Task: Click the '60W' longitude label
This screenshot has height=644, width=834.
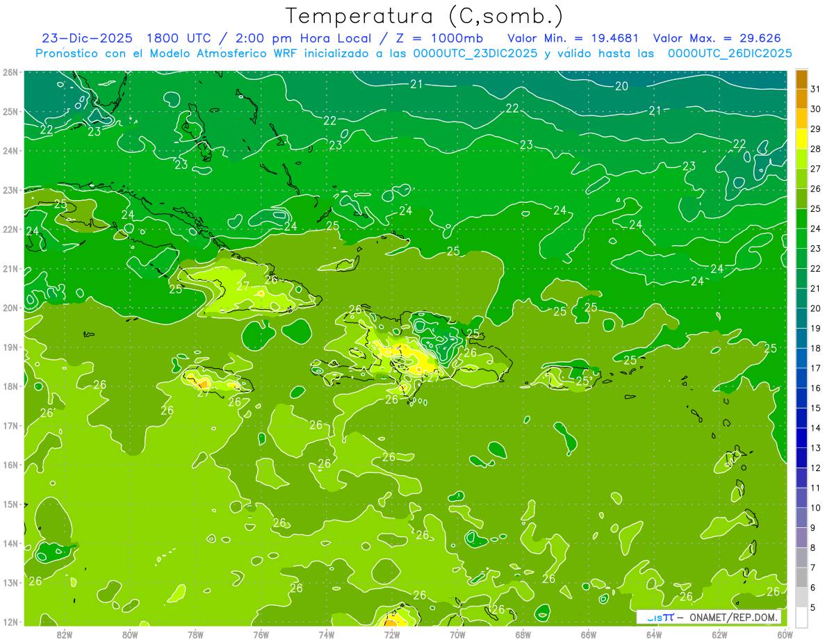Action: (x=785, y=634)
